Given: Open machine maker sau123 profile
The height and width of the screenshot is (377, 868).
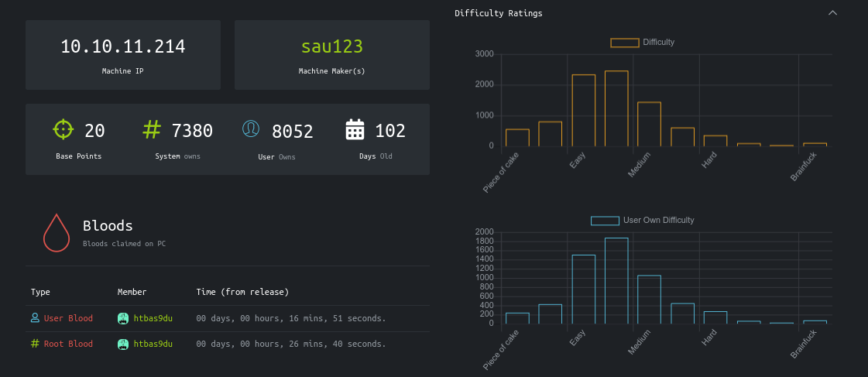Looking at the screenshot, I should tap(331, 46).
